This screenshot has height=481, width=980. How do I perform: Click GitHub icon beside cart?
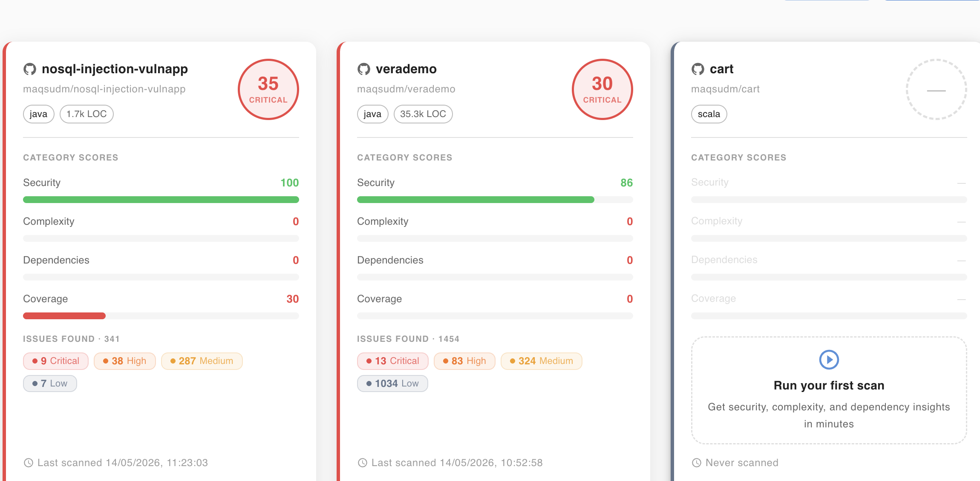pos(698,69)
